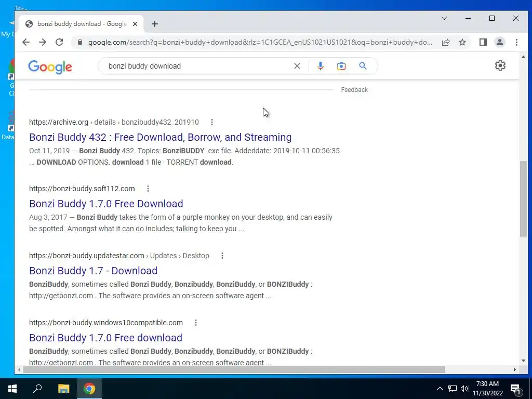The image size is (532, 399).
Task: Open Bonzi Buddy 1.7 - Download link
Action: [94, 271]
